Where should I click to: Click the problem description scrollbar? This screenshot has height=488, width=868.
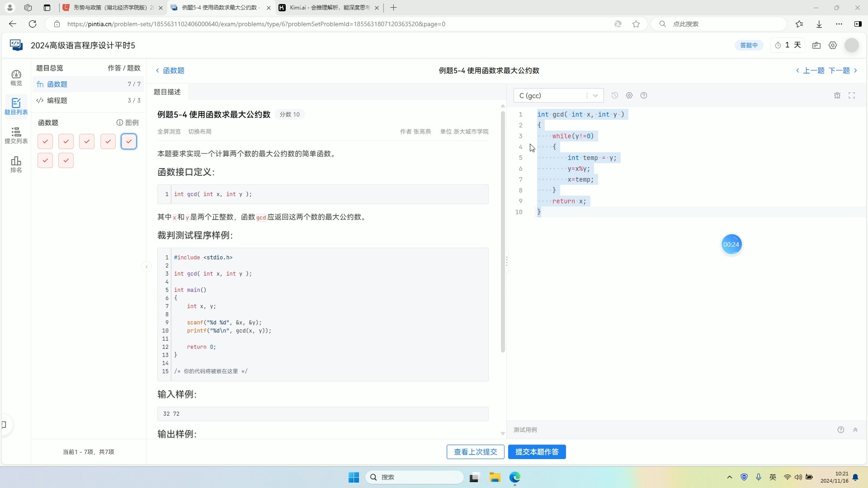pyautogui.click(x=503, y=232)
